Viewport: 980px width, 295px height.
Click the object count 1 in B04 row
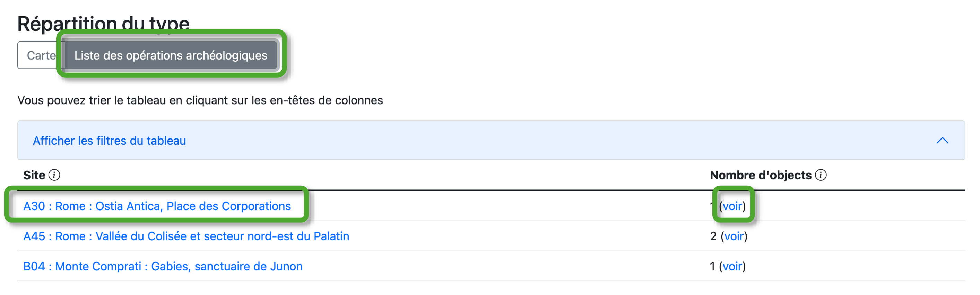[712, 267]
